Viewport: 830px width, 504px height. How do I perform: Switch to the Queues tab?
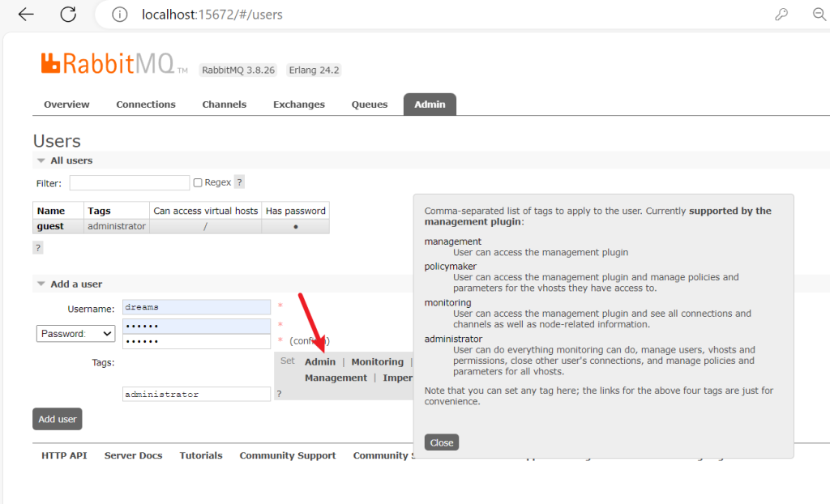click(x=369, y=105)
